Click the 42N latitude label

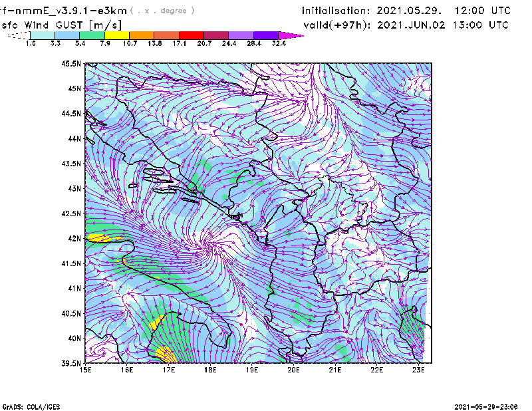click(74, 239)
